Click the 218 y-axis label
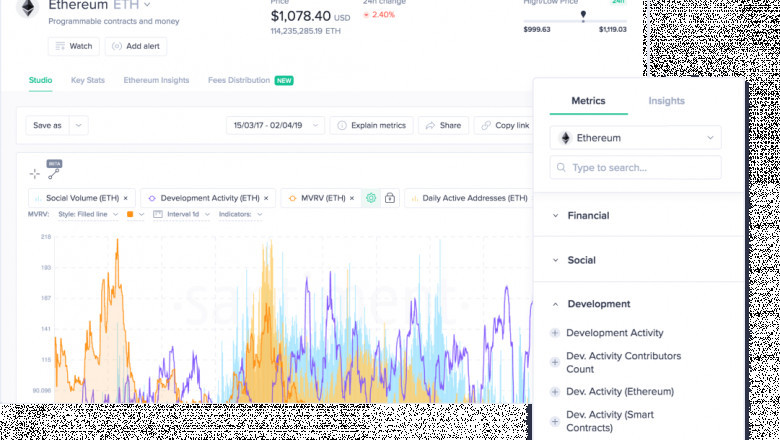The image size is (780, 440). [46, 237]
